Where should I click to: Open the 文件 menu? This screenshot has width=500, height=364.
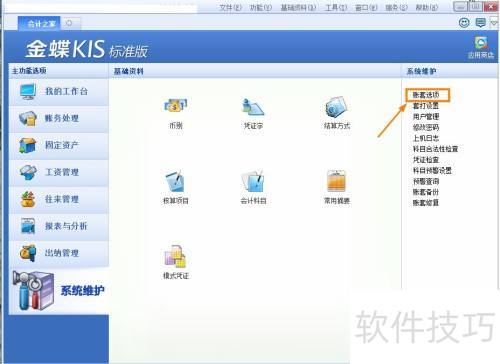(230, 7)
